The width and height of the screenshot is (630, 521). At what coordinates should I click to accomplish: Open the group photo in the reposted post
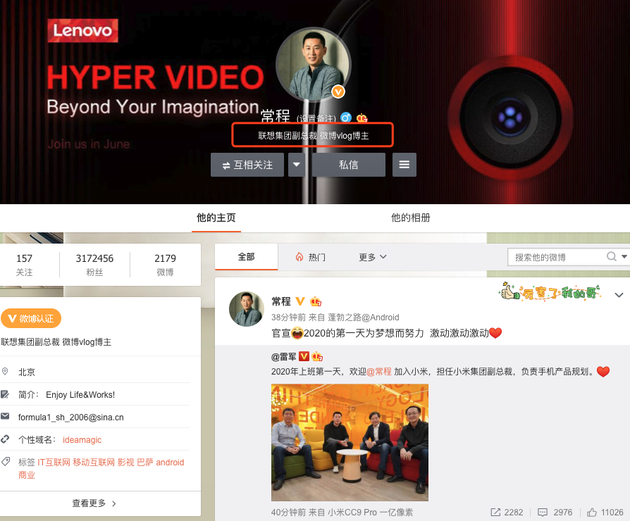(x=350, y=442)
